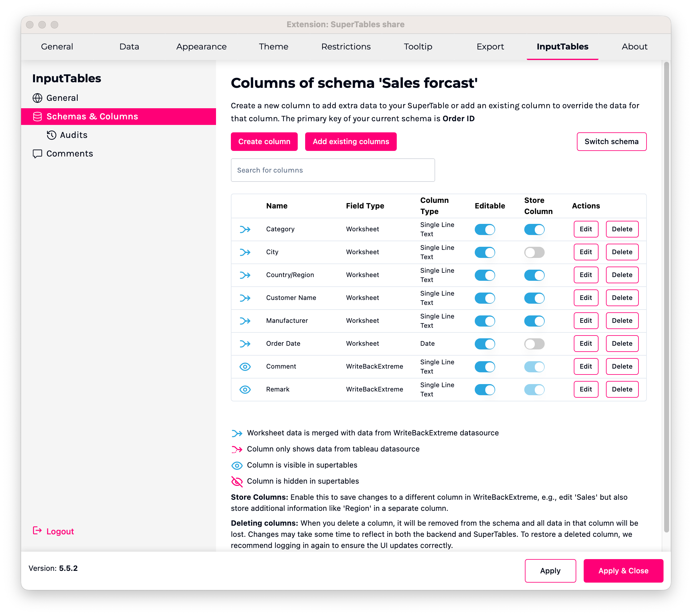Screen dimensions: 692x616
Task: Click the merge arrow icon for Category row
Action: (x=245, y=229)
